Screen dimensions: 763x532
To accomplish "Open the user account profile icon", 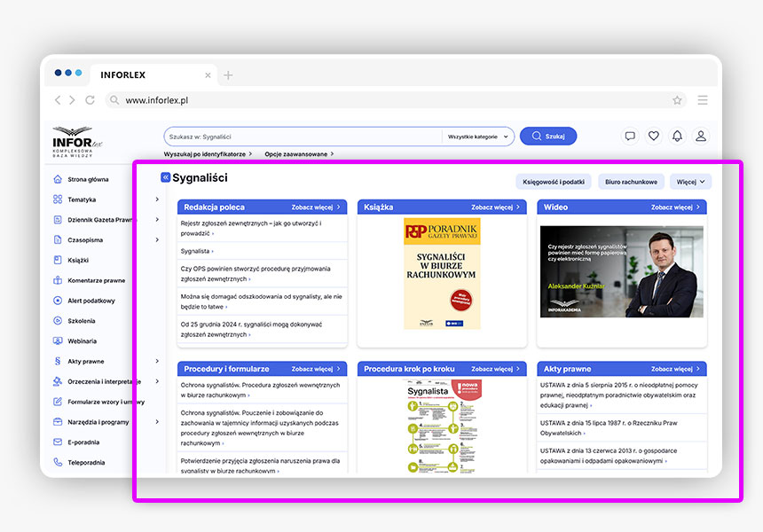I will 701,137.
